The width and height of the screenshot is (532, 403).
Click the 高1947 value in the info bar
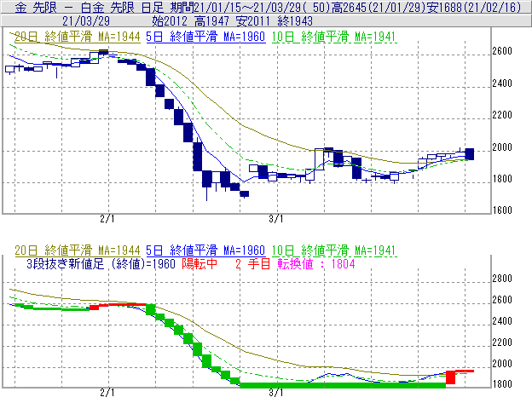pyautogui.click(x=211, y=21)
